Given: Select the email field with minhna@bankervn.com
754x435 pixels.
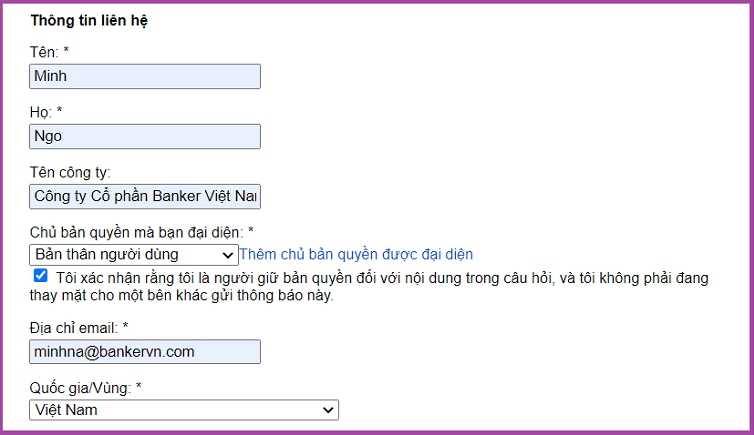Looking at the screenshot, I should click(x=145, y=352).
